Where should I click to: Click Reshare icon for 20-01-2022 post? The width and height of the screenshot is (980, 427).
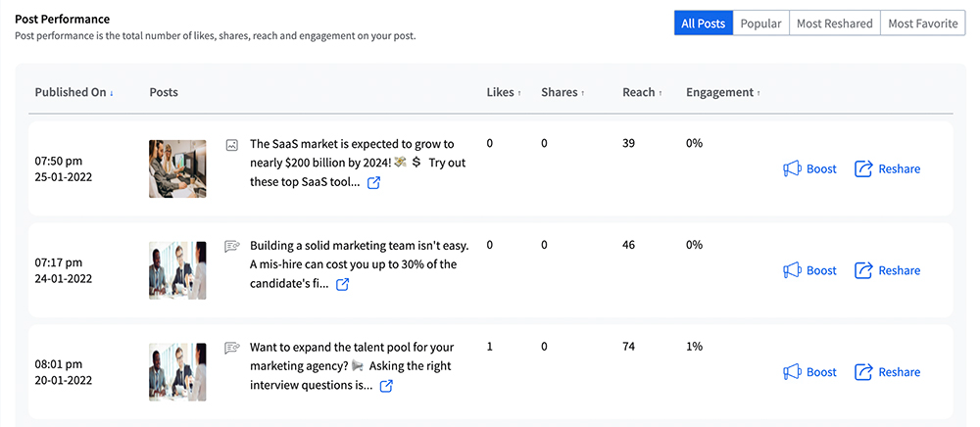pyautogui.click(x=863, y=372)
